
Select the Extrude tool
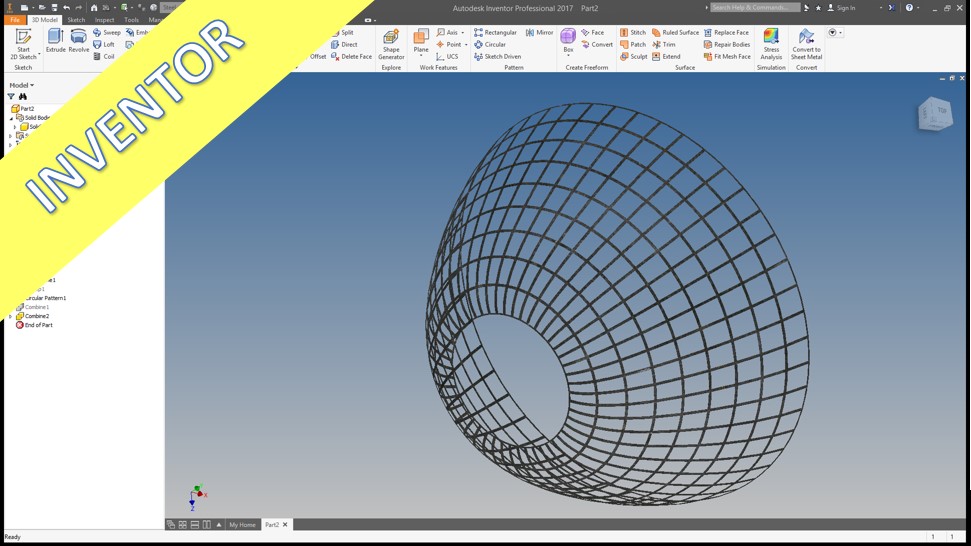click(x=56, y=41)
